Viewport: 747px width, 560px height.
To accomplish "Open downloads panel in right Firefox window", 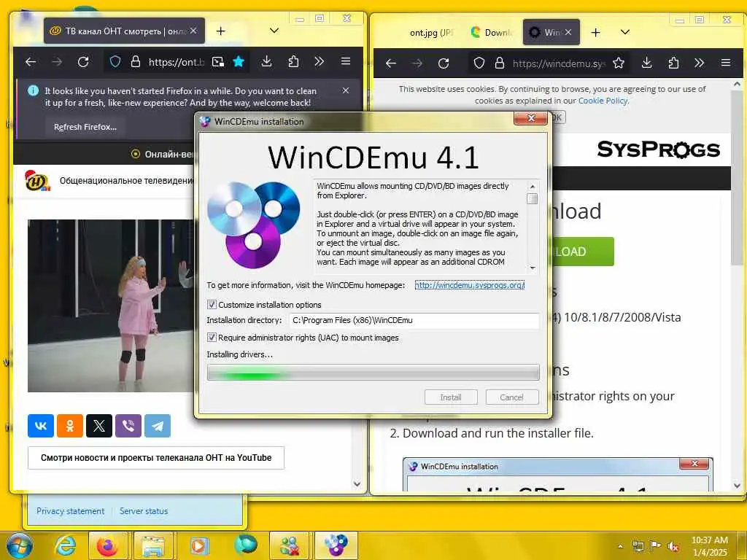I will (x=646, y=63).
